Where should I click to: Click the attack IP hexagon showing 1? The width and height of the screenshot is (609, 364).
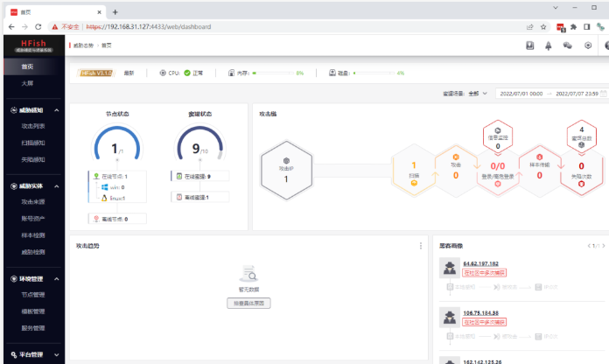[286, 170]
